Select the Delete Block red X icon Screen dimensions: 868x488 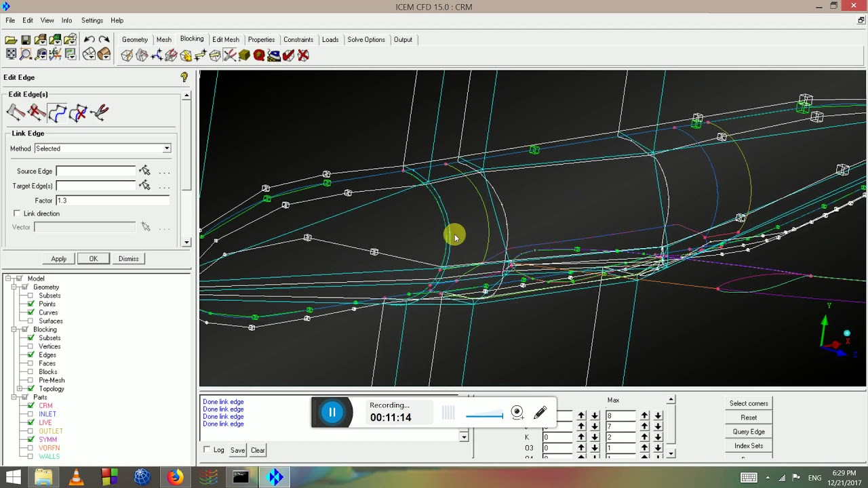tap(303, 56)
